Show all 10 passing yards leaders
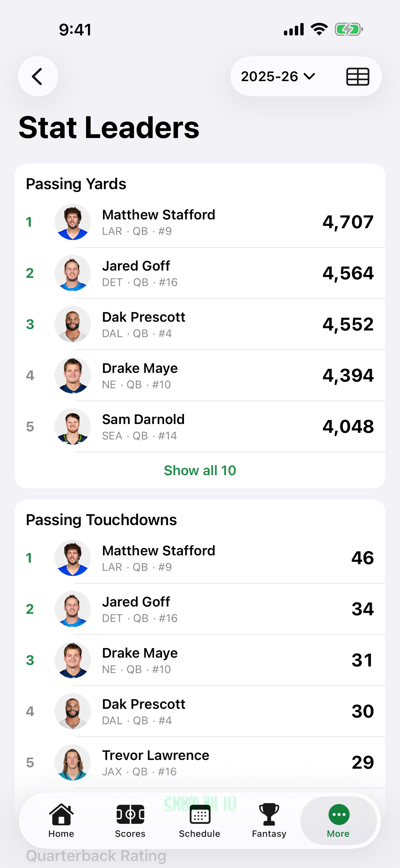 click(x=200, y=470)
